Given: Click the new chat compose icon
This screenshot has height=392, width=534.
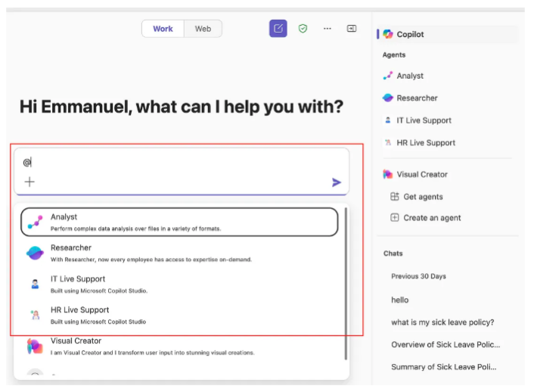Looking at the screenshot, I should pyautogui.click(x=278, y=29).
